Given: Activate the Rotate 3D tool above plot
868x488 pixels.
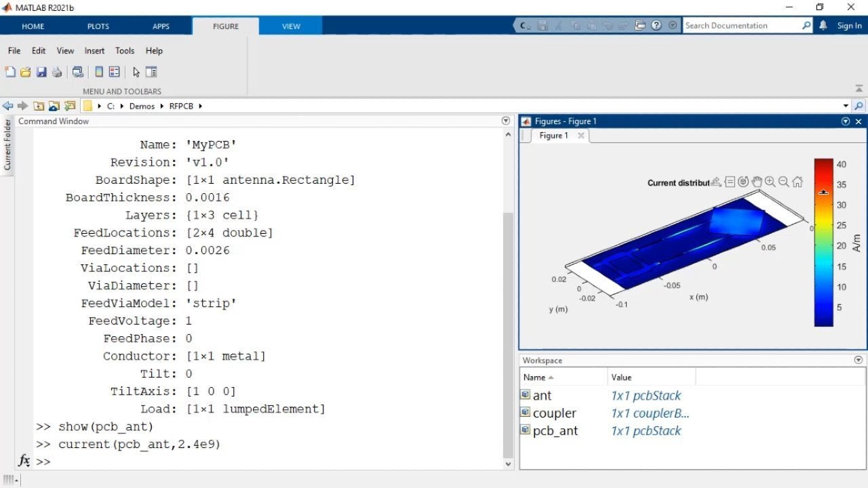Looking at the screenshot, I should pyautogui.click(x=743, y=182).
